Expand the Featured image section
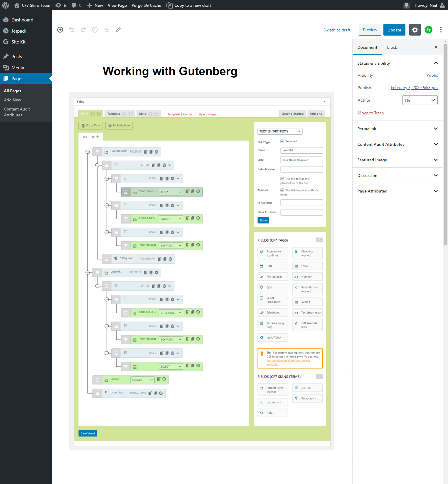448x484 pixels. [398, 160]
